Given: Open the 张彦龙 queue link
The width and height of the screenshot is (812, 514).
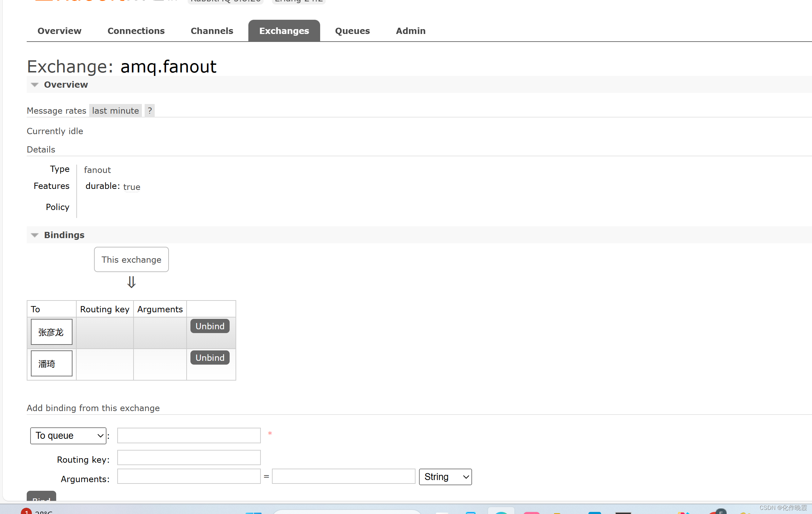Looking at the screenshot, I should click(x=51, y=332).
